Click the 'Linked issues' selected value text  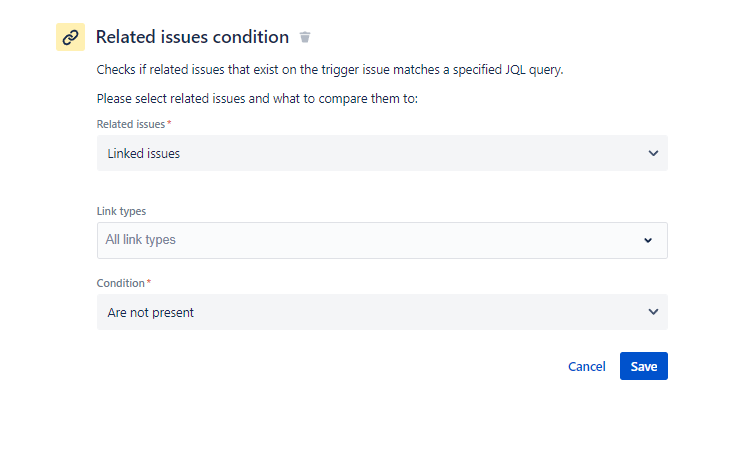(x=143, y=153)
